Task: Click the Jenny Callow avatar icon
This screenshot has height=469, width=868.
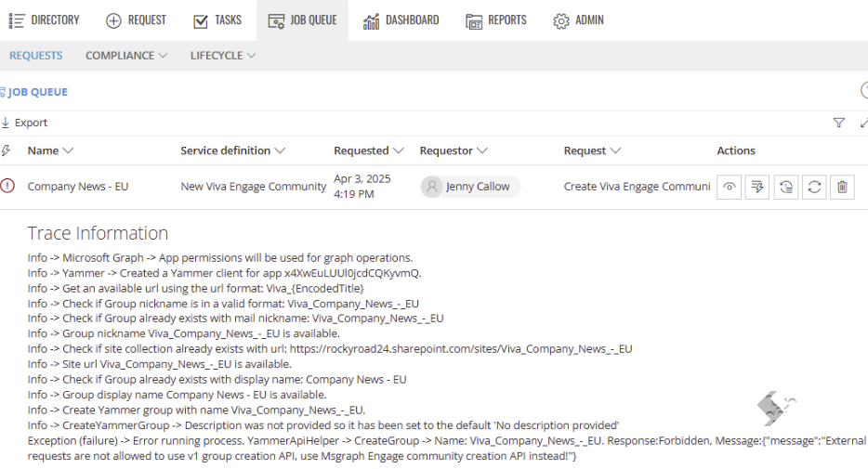Action: click(432, 187)
